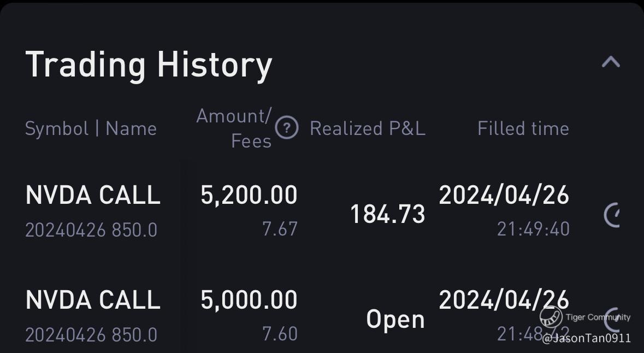The width and height of the screenshot is (644, 353).
Task: Open the @JasonTan0911 profile link
Action: coord(586,339)
